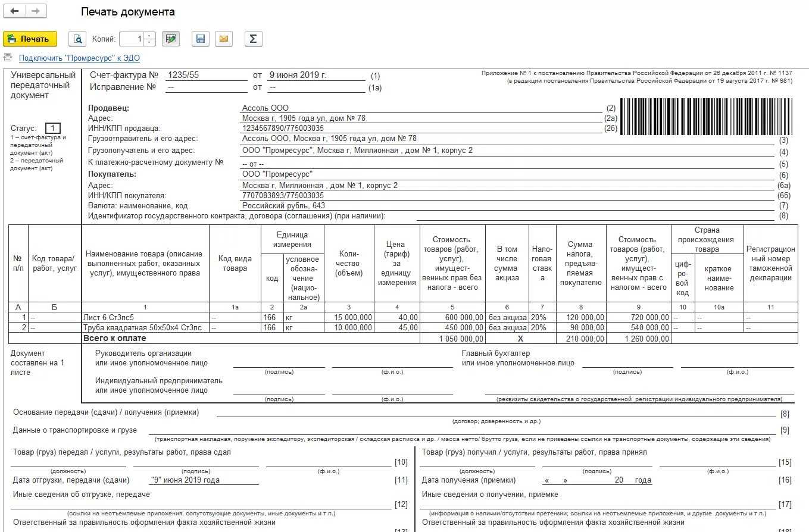809x532 pixels.
Task: Send document by email envelope icon
Action: coord(224,39)
